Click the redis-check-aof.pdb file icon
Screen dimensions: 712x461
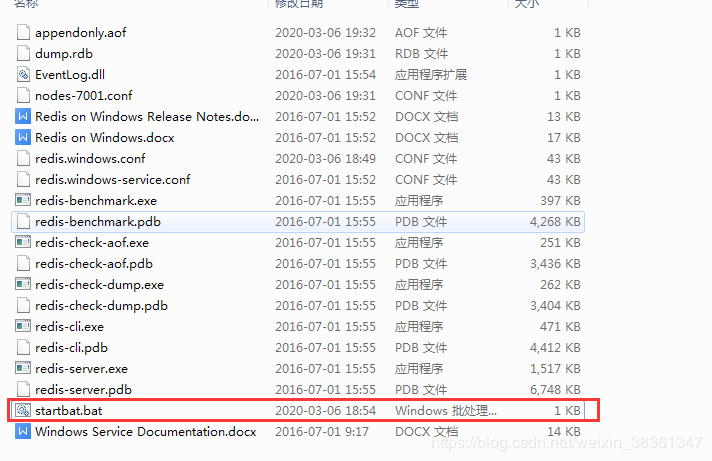23,263
